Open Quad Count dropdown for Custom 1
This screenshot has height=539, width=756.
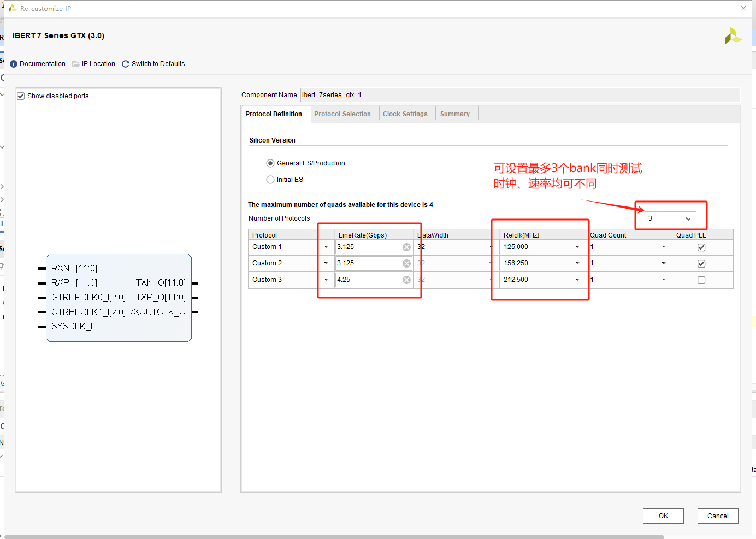point(664,247)
